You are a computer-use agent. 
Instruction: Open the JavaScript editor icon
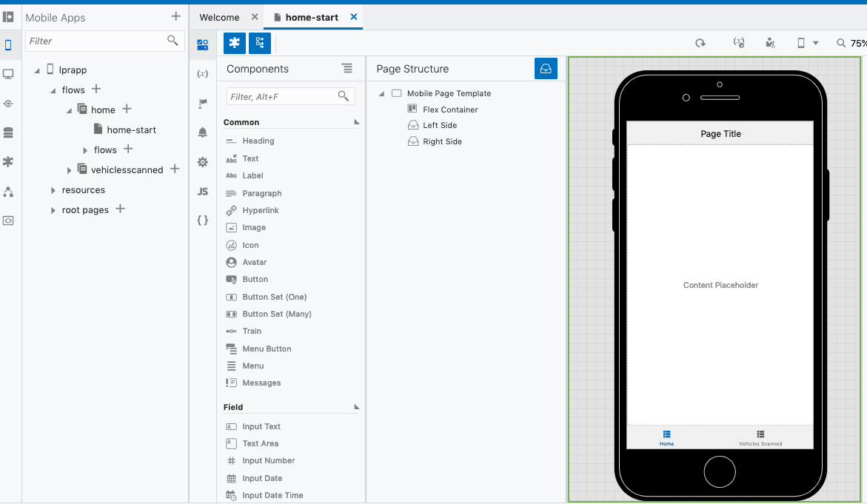202,192
